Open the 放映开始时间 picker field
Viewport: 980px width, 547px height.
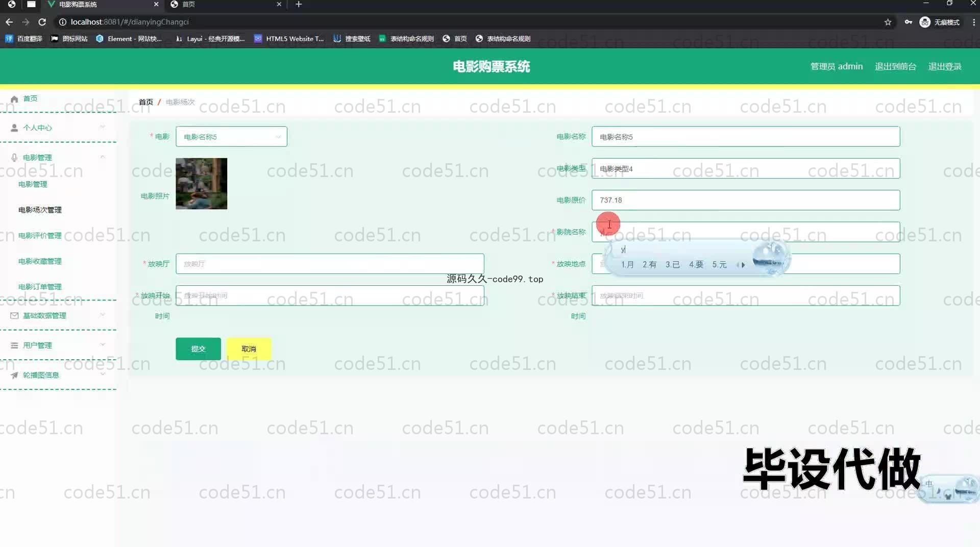[x=330, y=295]
